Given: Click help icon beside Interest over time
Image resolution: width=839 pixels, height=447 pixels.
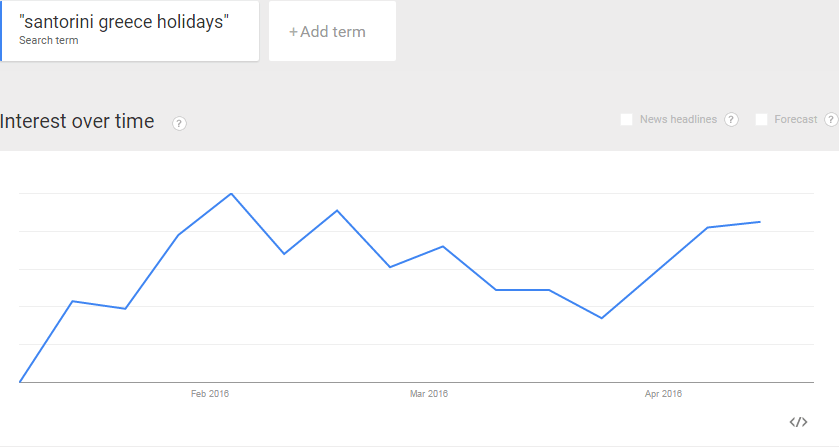Looking at the screenshot, I should click(179, 123).
